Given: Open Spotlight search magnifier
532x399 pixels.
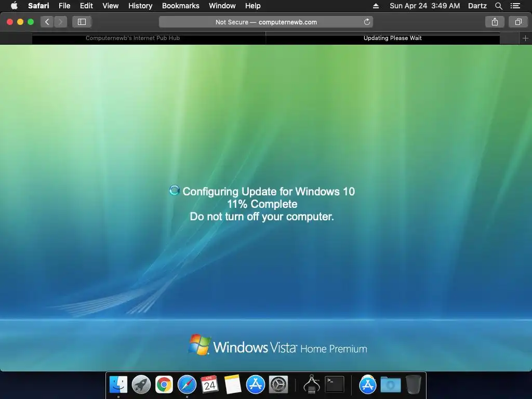Looking at the screenshot, I should coord(498,6).
